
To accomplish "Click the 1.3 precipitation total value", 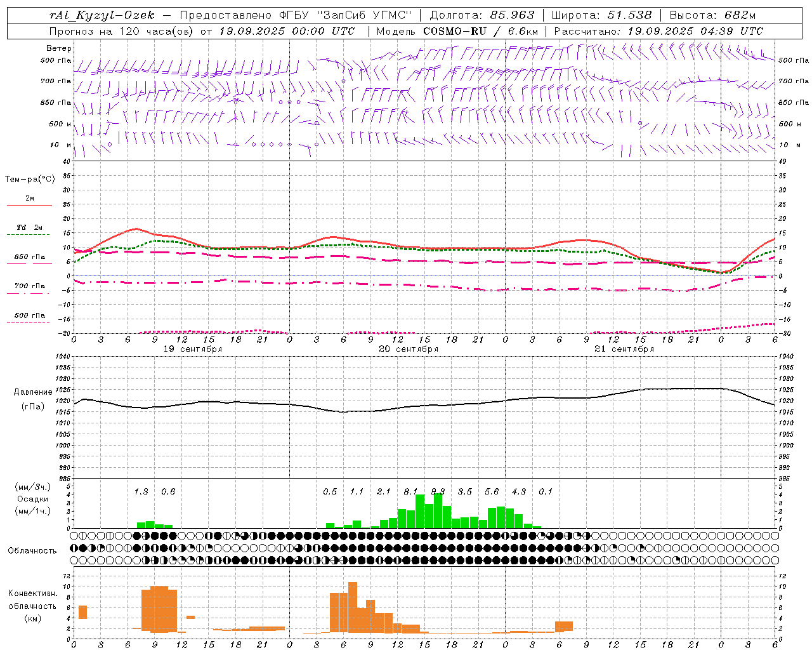I will coord(141,491).
